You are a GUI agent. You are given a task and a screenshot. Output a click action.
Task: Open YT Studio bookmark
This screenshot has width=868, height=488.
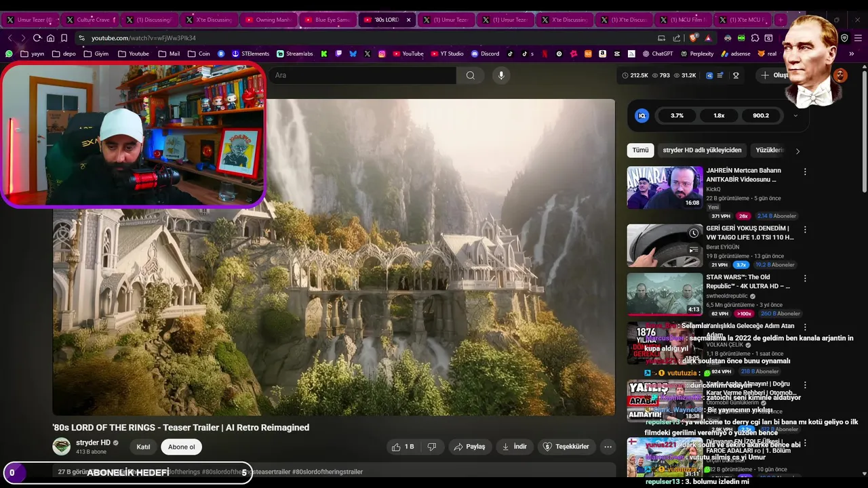coord(447,54)
